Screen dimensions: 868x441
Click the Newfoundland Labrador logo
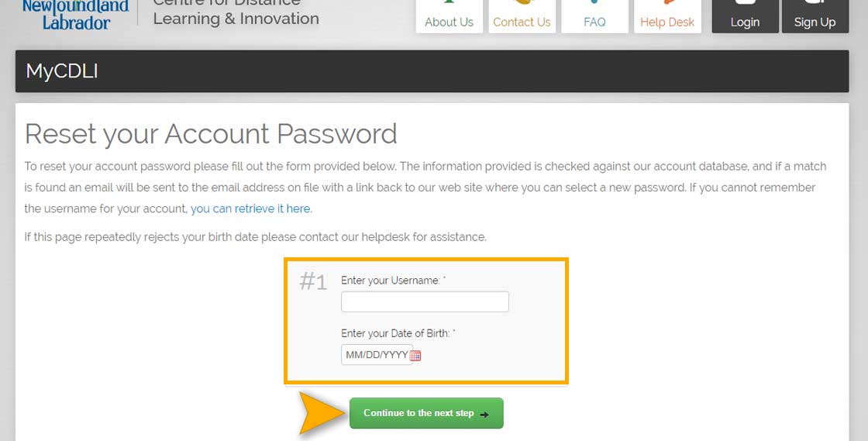tap(76, 15)
